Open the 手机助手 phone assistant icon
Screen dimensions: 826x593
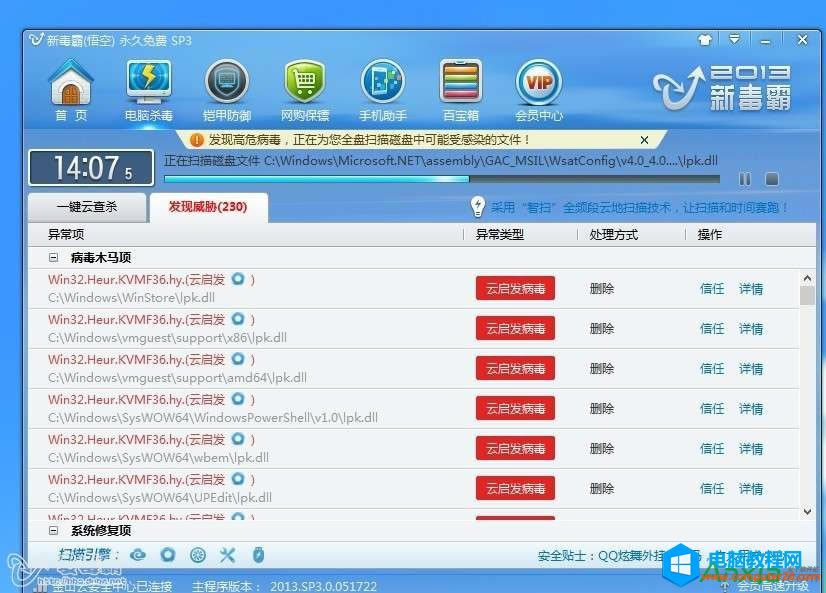[x=382, y=88]
